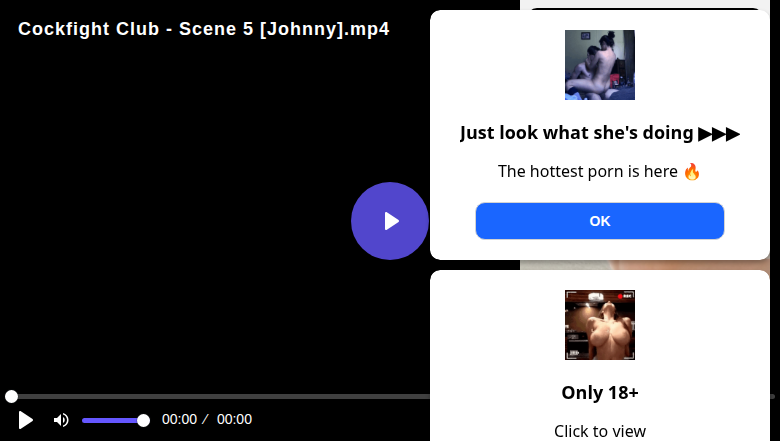This screenshot has width=780, height=441.
Task: Click the seek bar handle at start
Action: 11,397
